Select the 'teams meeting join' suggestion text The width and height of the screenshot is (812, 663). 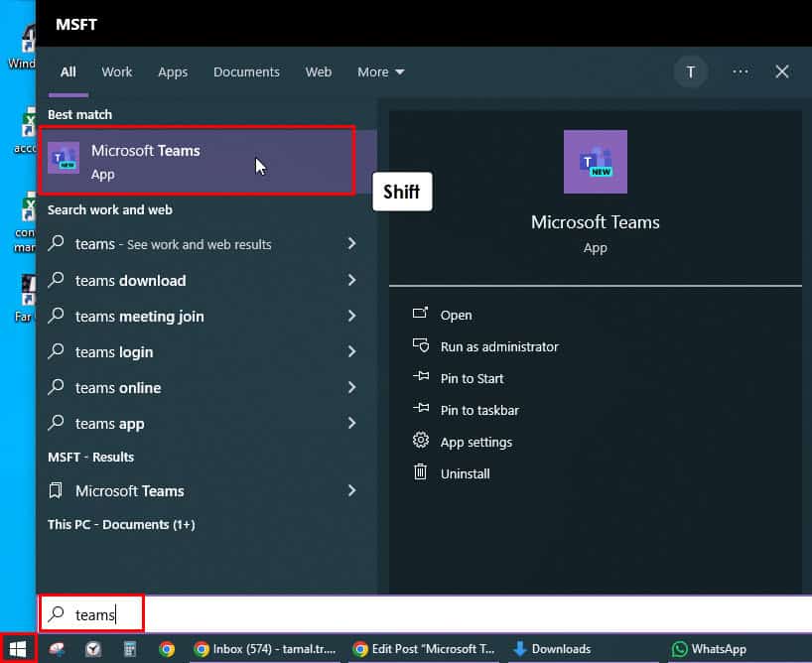point(139,316)
